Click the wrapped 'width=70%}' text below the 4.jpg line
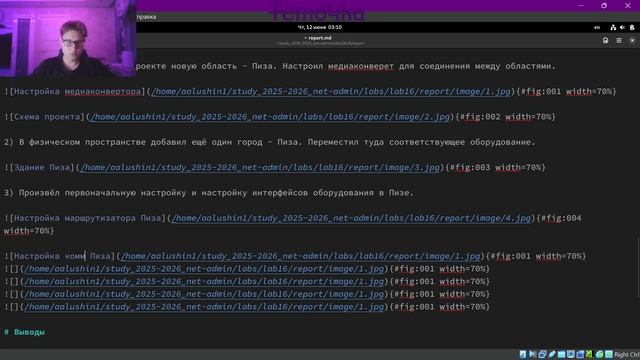The height and width of the screenshot is (360, 640). click(x=29, y=231)
